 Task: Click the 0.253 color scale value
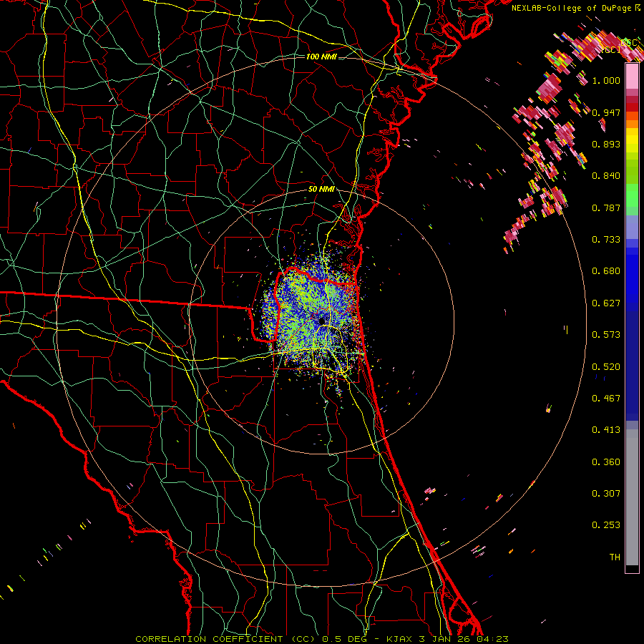point(606,525)
